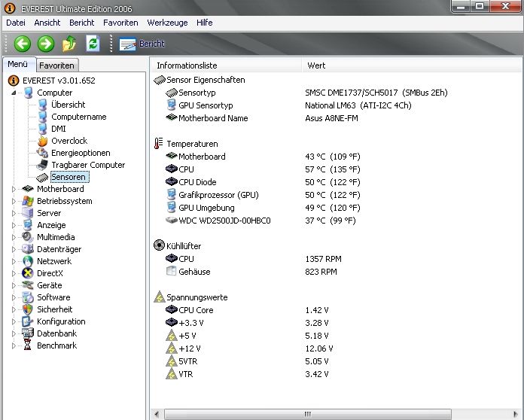The image size is (524, 420).
Task: Select Computername in the tree
Action: click(x=79, y=117)
